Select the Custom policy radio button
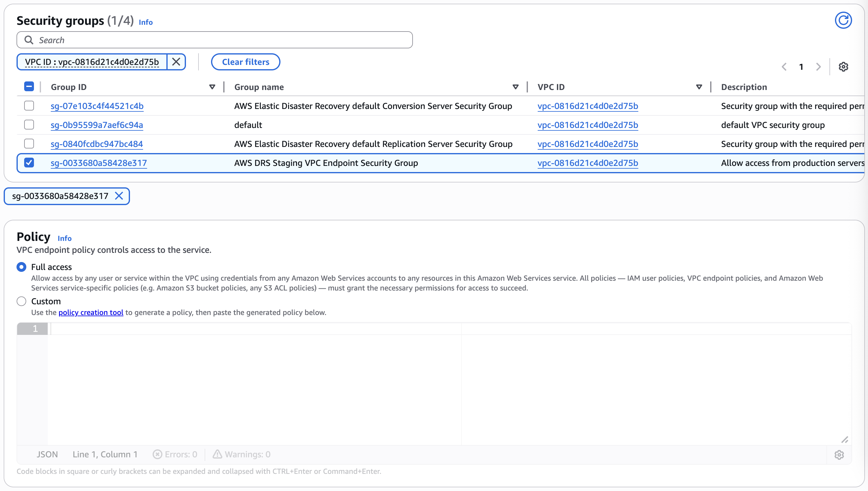 click(x=21, y=301)
